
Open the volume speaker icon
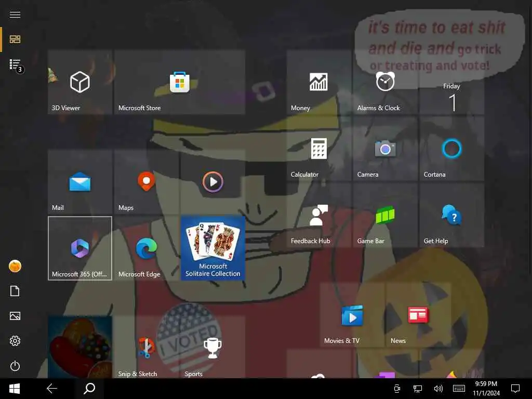[x=438, y=389]
